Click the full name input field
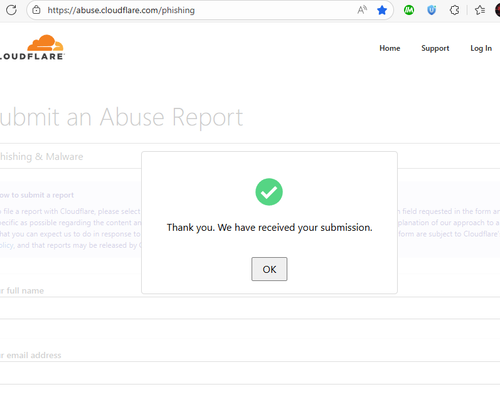 [250, 308]
